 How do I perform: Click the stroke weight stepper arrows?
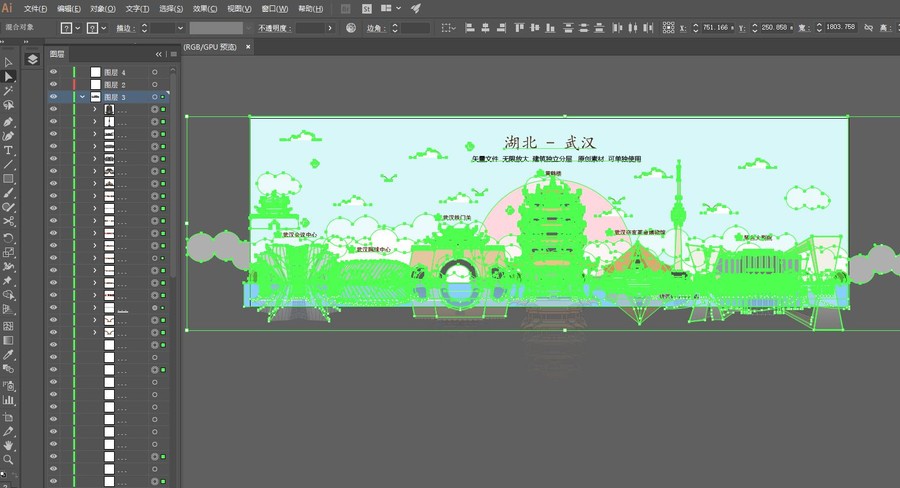coord(145,28)
